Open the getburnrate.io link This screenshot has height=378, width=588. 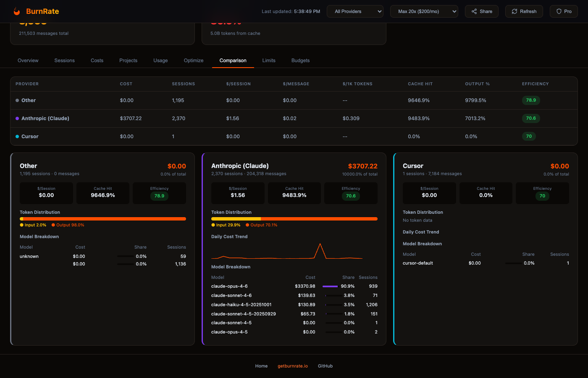coord(293,366)
